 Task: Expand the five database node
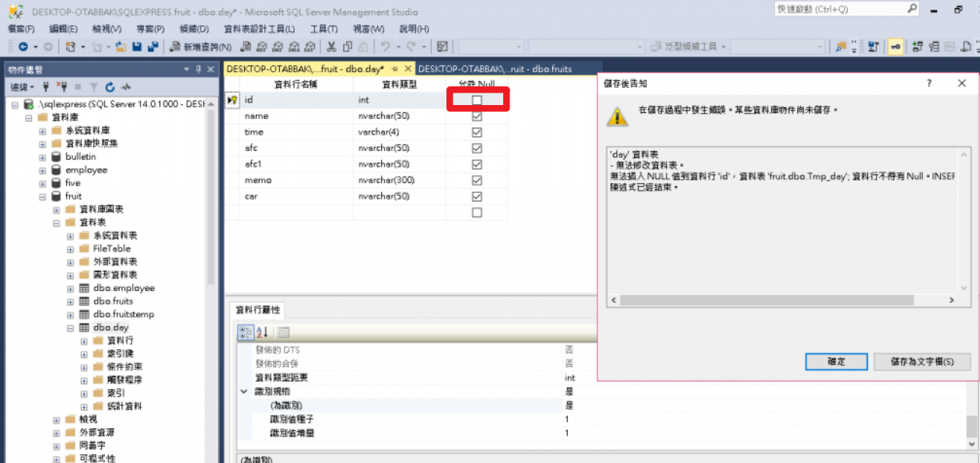(x=43, y=183)
